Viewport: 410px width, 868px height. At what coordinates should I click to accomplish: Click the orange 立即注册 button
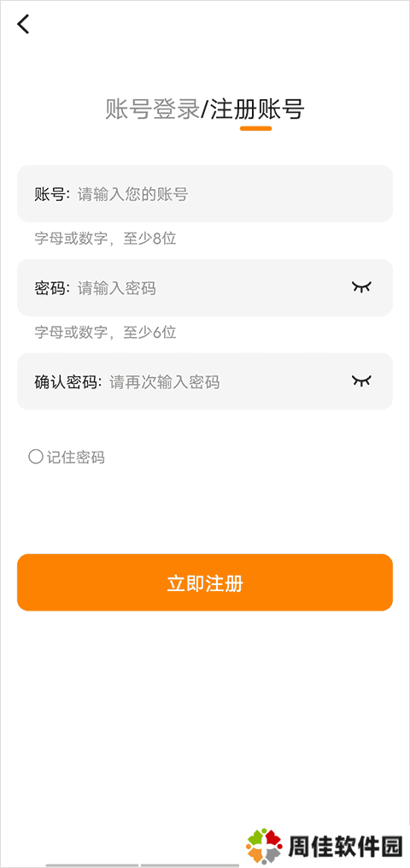(205, 582)
